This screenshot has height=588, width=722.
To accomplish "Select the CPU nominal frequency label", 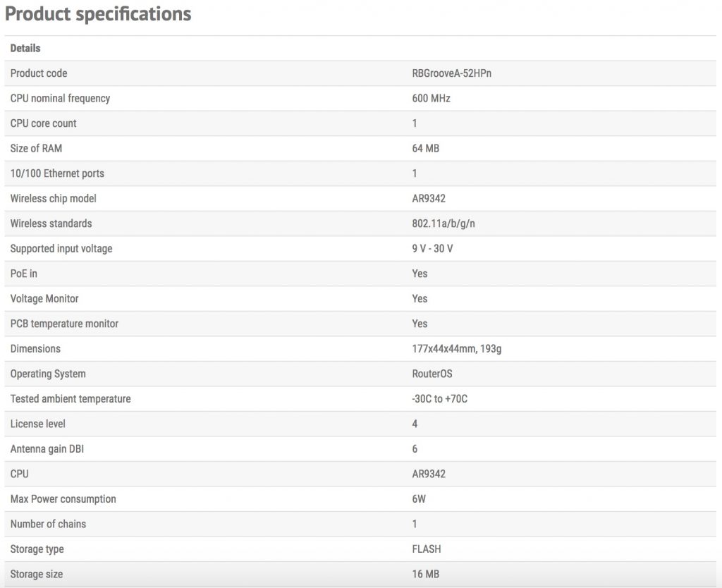I will pos(60,99).
